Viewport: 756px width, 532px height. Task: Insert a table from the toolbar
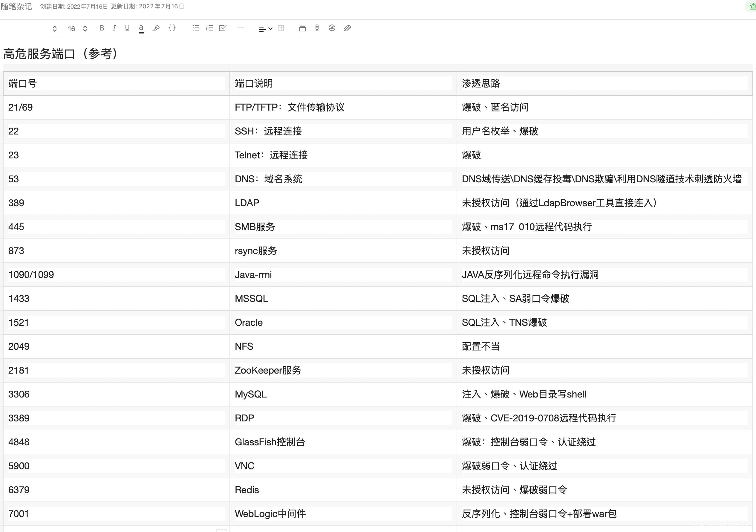click(x=281, y=28)
